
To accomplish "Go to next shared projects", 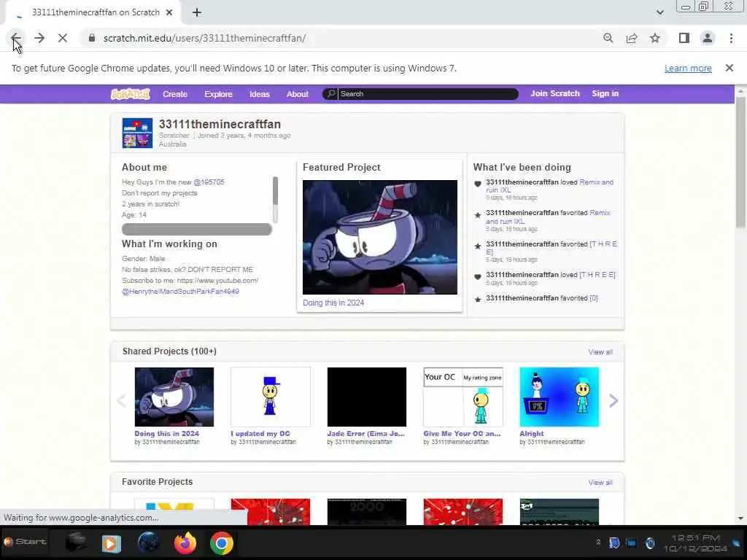I will point(613,401).
